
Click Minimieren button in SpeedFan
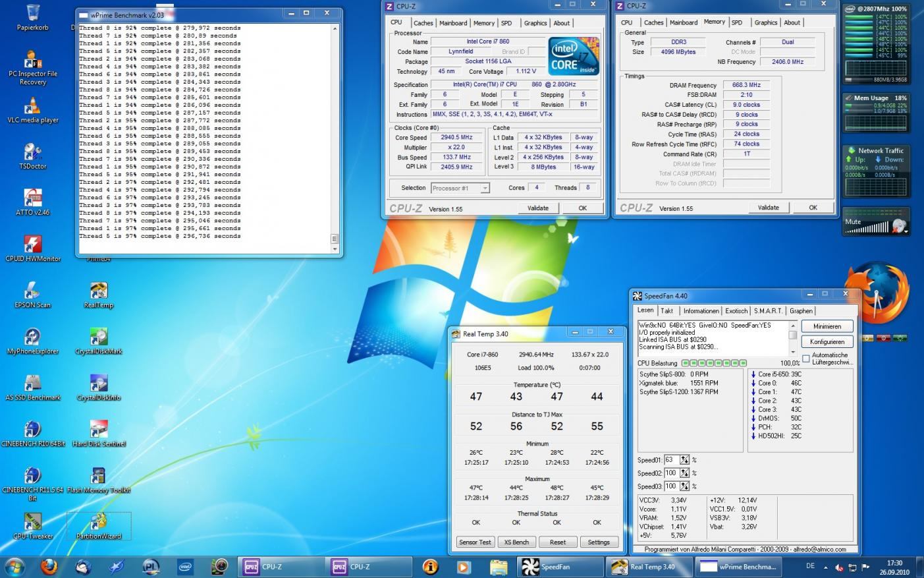pyautogui.click(x=827, y=326)
